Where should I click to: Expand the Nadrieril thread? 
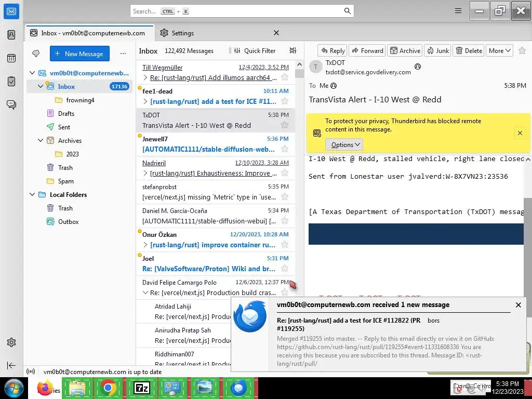(x=145, y=174)
